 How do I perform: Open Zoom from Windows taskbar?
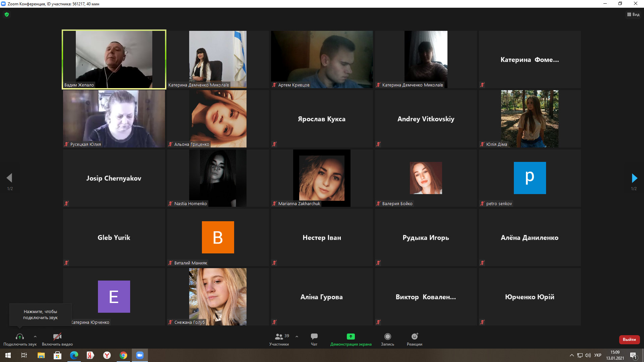140,355
